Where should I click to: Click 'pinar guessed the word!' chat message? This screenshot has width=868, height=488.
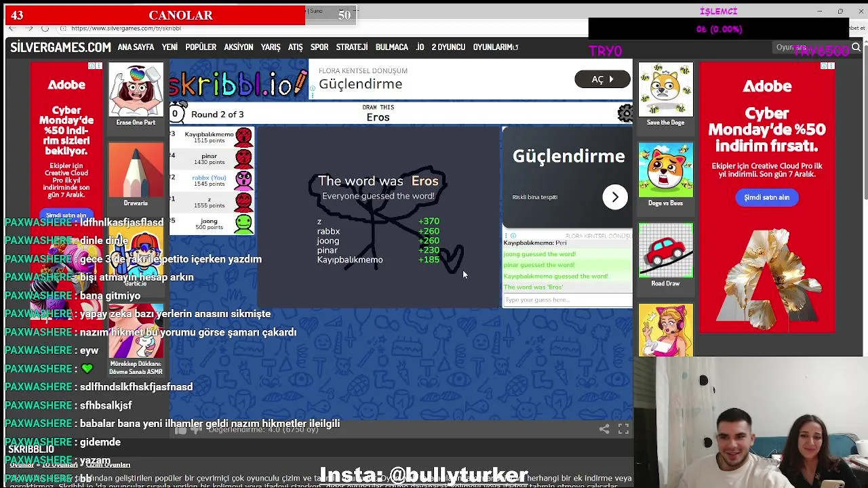(x=539, y=265)
